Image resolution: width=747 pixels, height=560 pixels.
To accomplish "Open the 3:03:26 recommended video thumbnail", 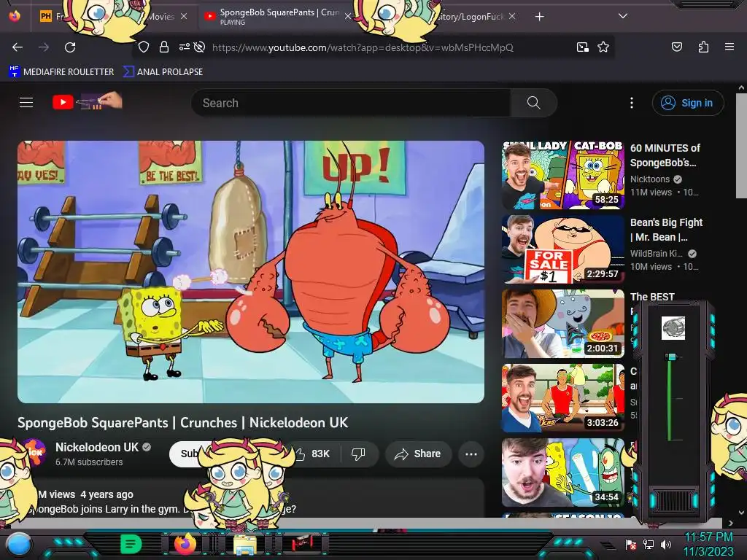I will click(x=563, y=397).
